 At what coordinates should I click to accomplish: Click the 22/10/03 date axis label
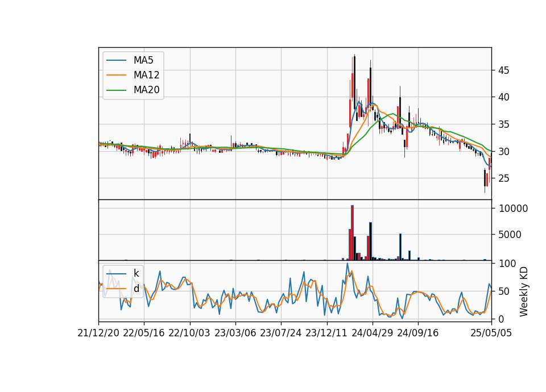[x=189, y=333]
